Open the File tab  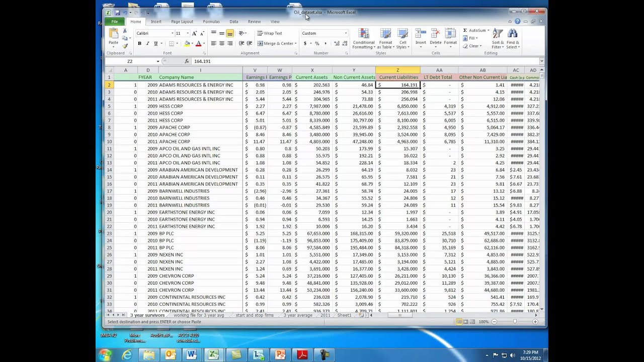coord(115,22)
